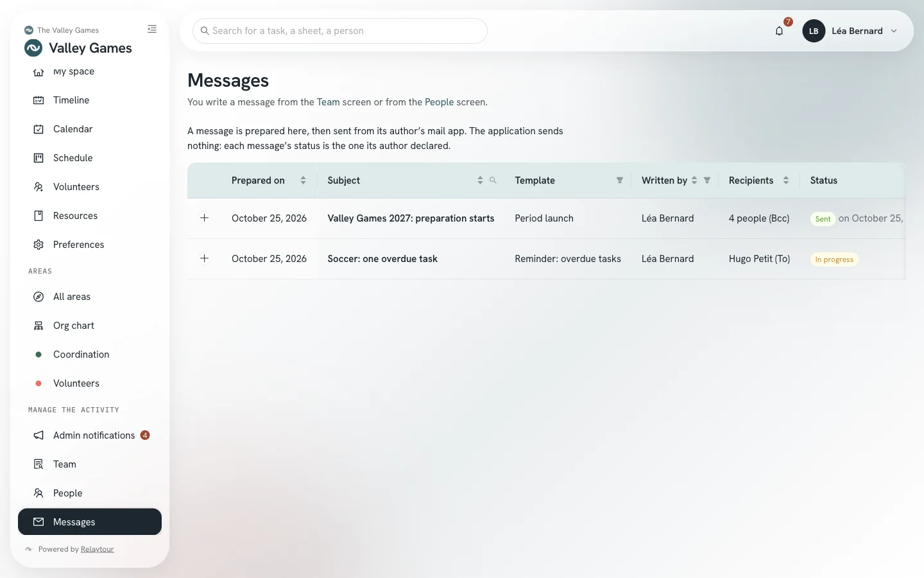Open the People page in sidebar

(x=90, y=493)
